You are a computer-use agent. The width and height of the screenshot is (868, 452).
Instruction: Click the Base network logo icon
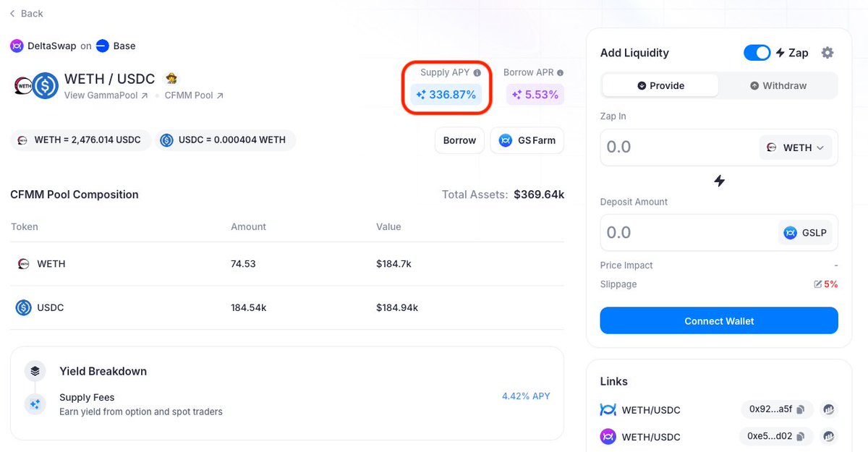click(x=103, y=46)
